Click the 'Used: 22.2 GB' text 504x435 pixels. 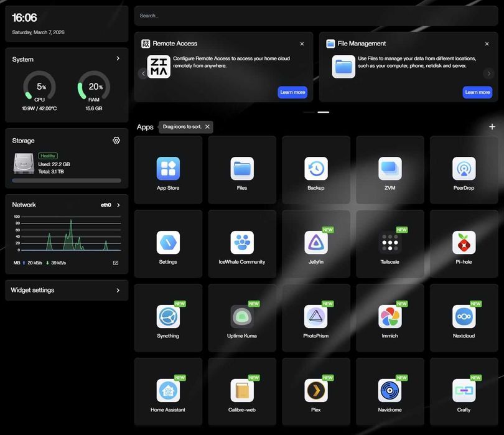click(54, 164)
